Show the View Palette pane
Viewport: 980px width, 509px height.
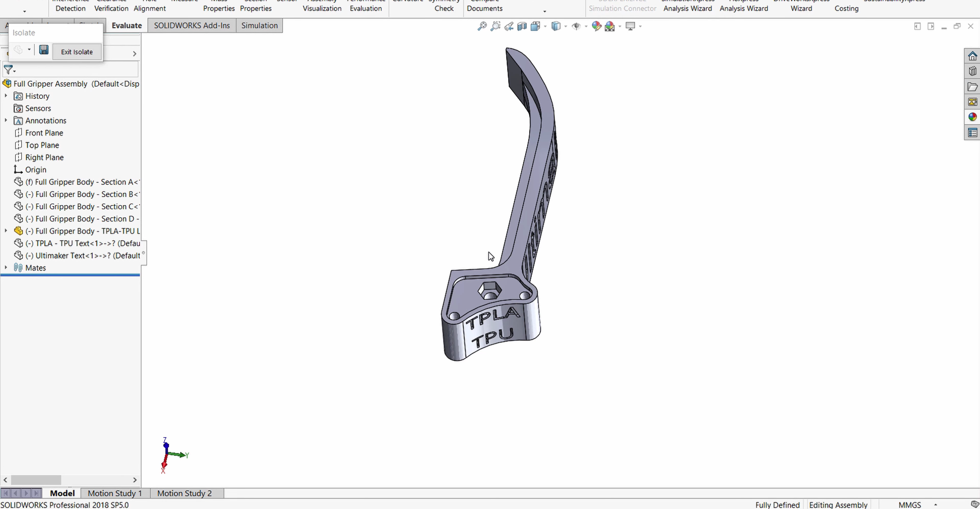pos(973,101)
